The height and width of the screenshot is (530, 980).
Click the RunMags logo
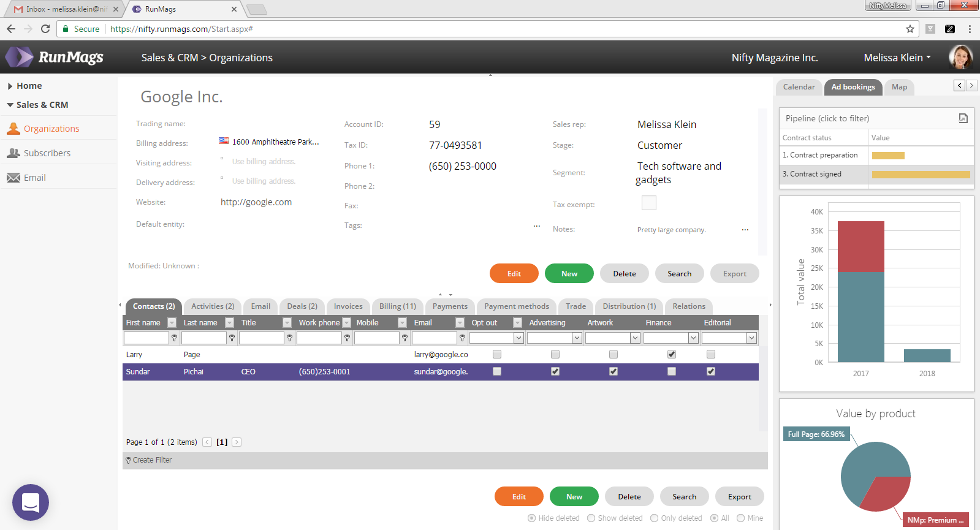55,57
